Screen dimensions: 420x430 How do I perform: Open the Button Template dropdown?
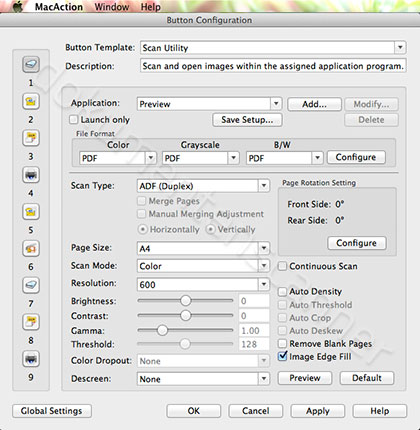[273, 48]
